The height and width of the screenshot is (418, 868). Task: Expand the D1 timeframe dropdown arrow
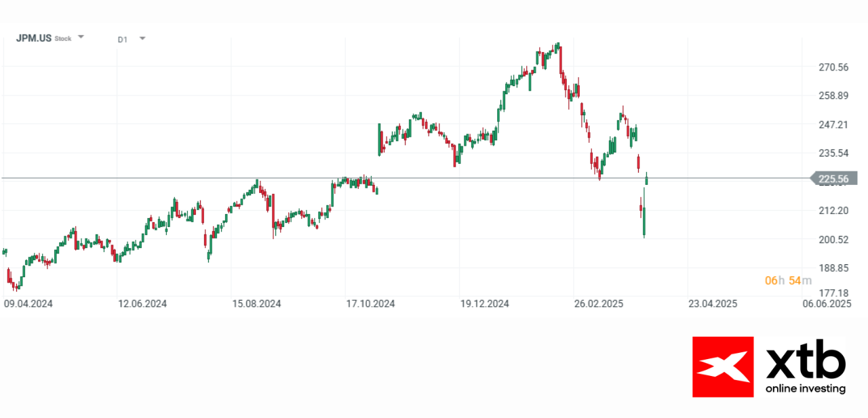142,39
